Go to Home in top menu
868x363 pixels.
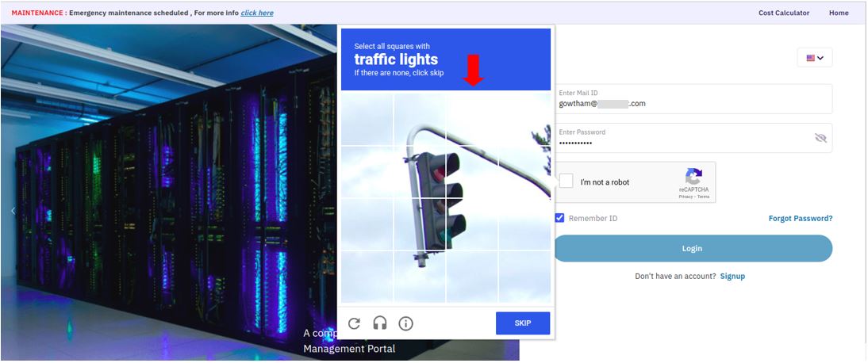click(839, 13)
